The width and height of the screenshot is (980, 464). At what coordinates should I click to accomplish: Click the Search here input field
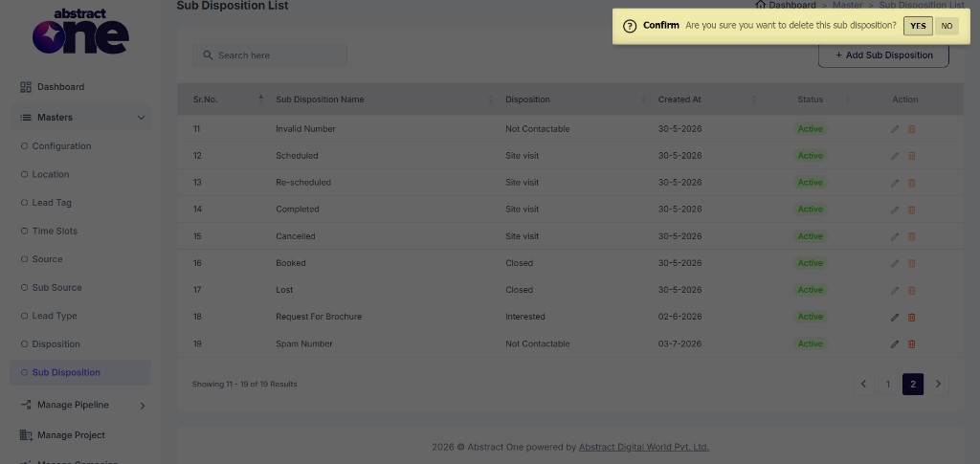coord(269,55)
